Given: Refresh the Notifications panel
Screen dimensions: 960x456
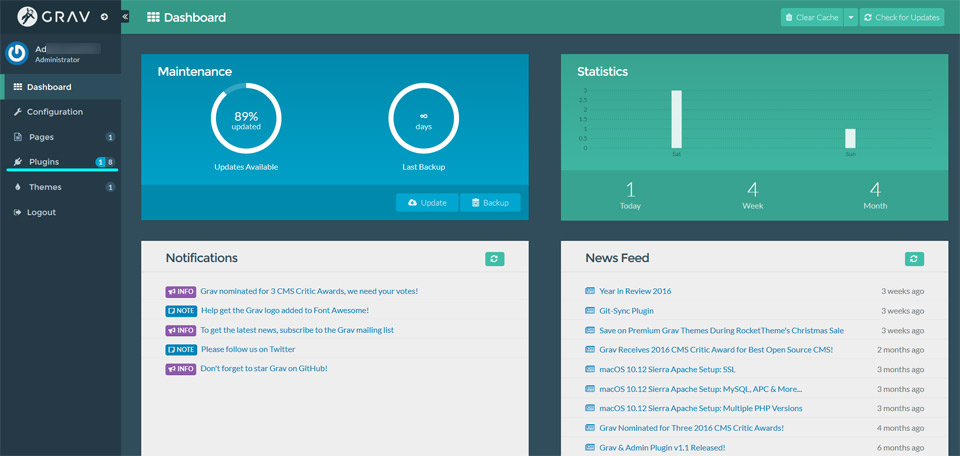Looking at the screenshot, I should pos(495,259).
